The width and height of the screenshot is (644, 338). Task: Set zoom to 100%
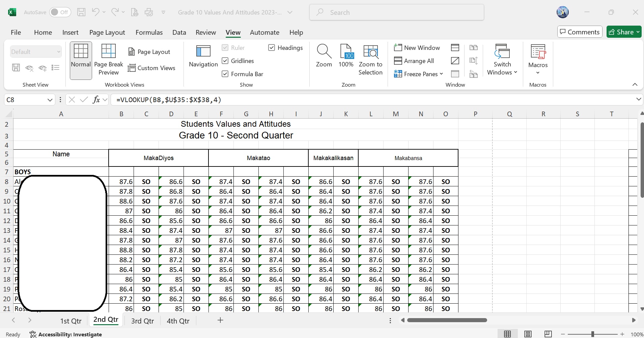(346, 56)
